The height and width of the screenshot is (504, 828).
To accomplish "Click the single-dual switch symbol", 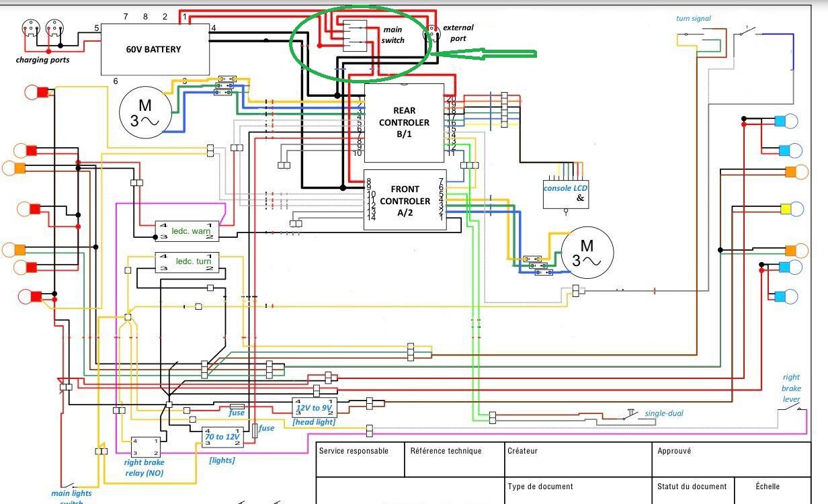I will click(x=632, y=415).
